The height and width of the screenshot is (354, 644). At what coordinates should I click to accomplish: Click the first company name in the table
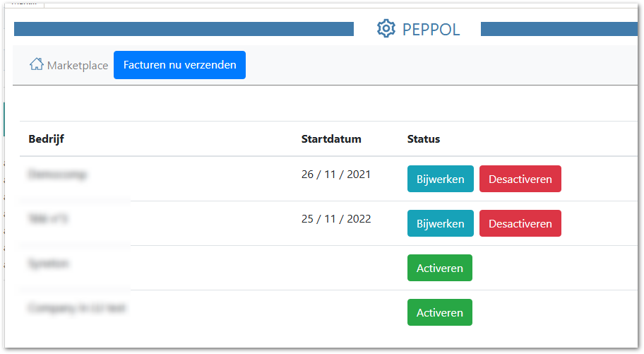tap(58, 175)
